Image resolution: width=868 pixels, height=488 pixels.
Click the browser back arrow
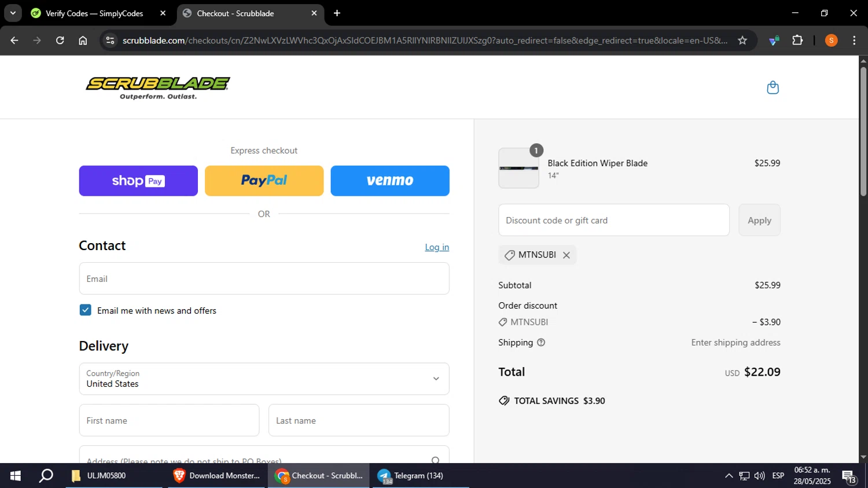coord(14,41)
